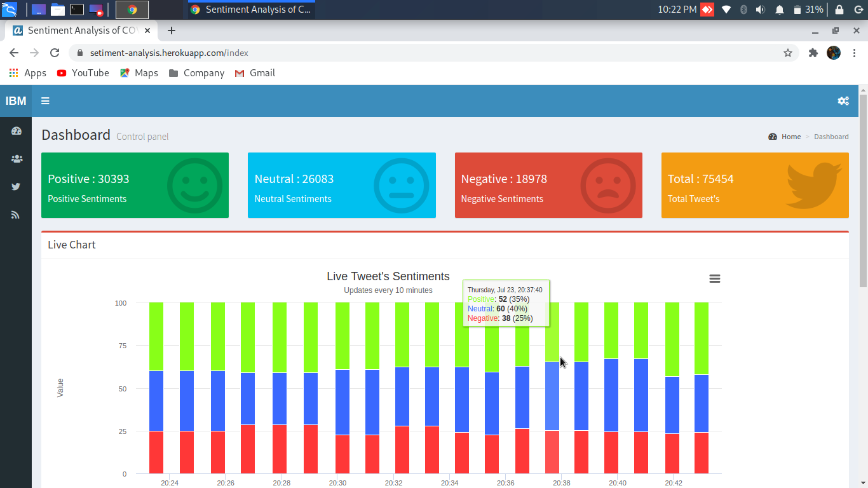
Task: Click the frowning face icon
Action: [608, 186]
